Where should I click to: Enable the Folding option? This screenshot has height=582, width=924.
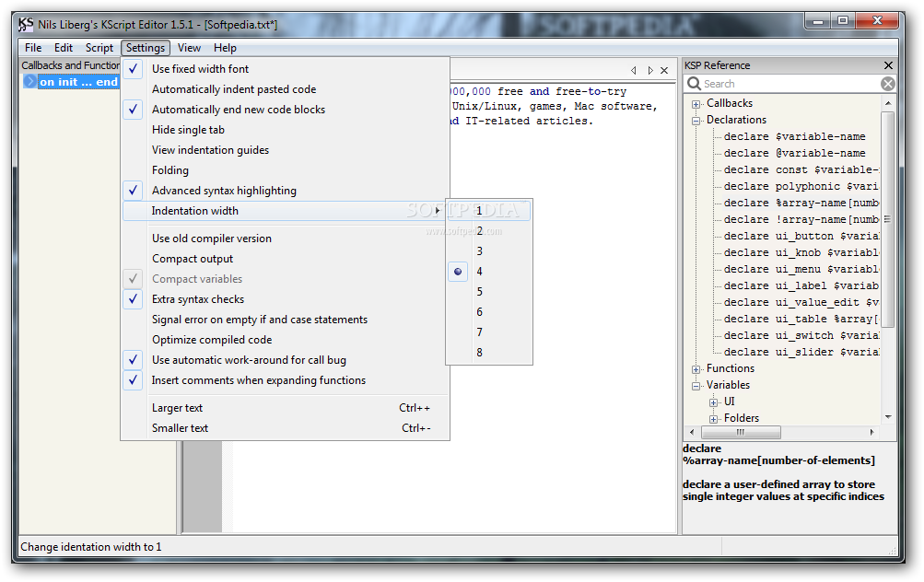(286, 170)
